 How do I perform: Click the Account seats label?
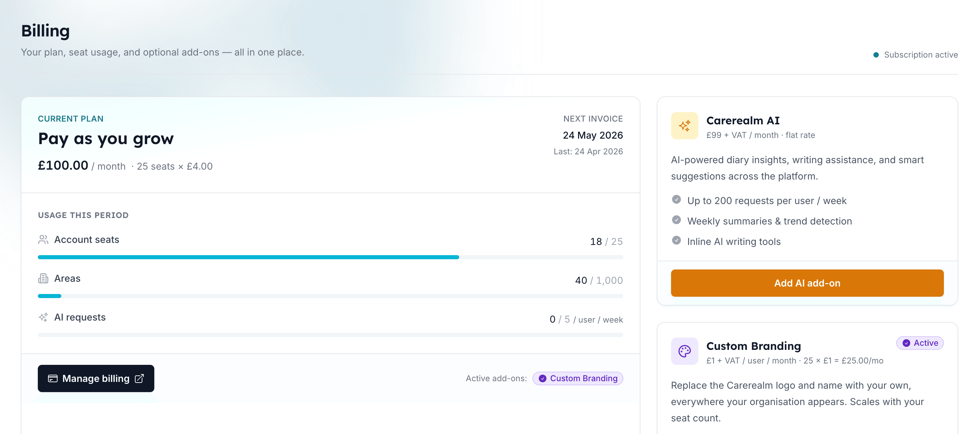87,239
